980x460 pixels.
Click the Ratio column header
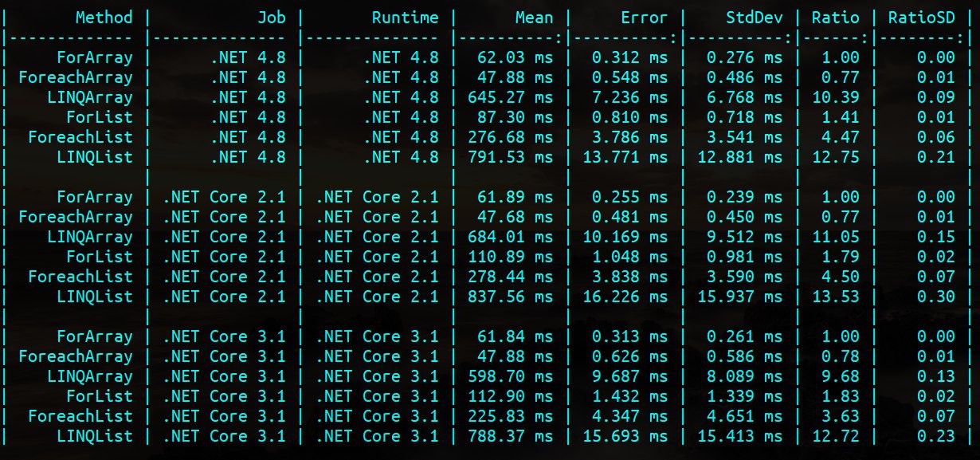836,18
